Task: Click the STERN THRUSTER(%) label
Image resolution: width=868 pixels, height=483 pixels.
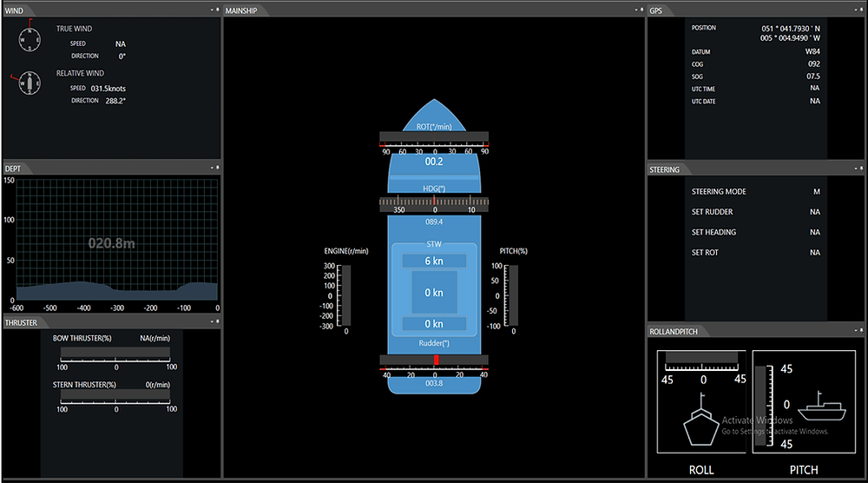Action: click(84, 385)
